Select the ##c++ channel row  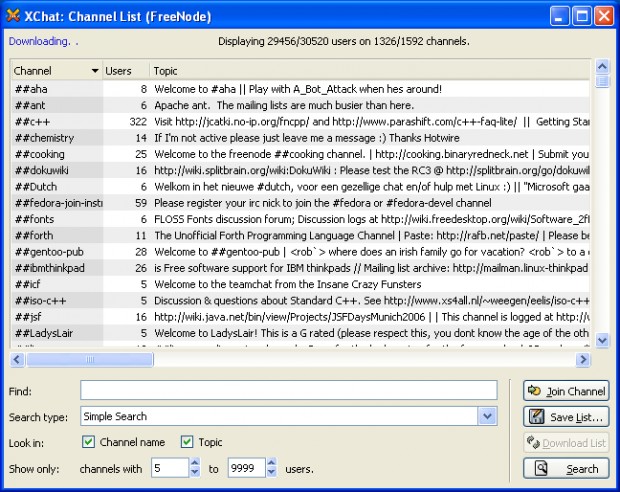coord(301,121)
